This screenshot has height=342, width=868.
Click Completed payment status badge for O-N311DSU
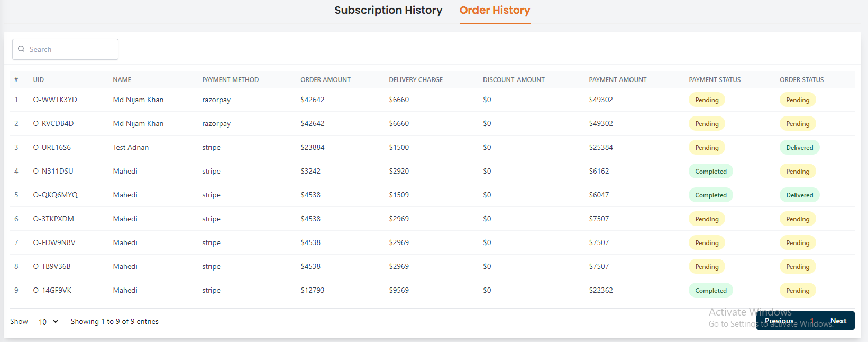pyautogui.click(x=710, y=172)
